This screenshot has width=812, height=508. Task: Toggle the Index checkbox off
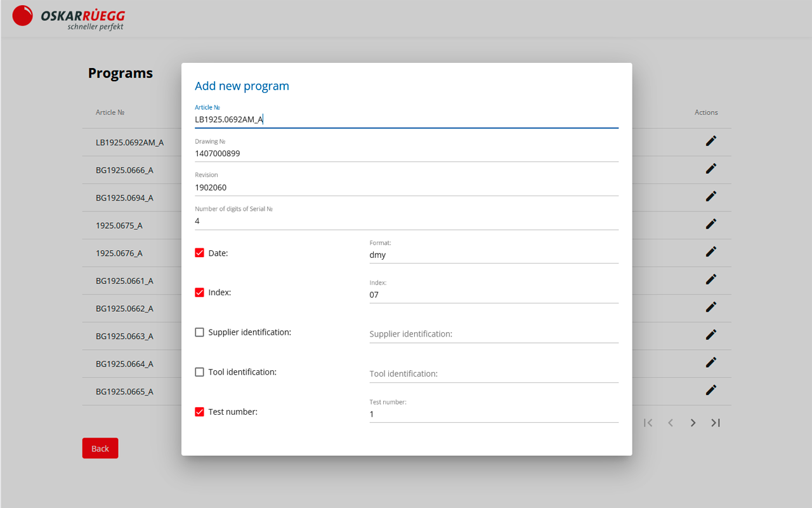(x=199, y=293)
